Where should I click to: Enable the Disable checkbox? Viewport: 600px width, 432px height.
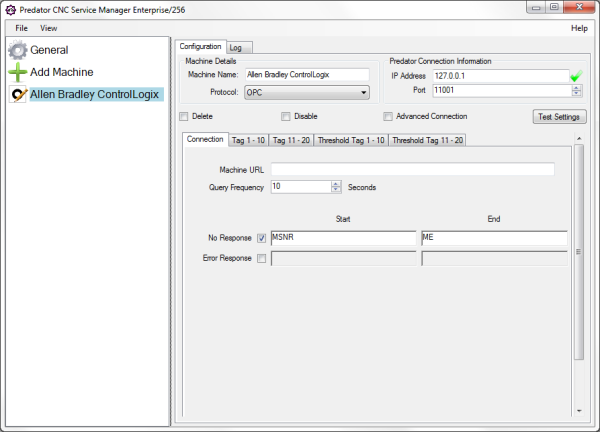(285, 116)
